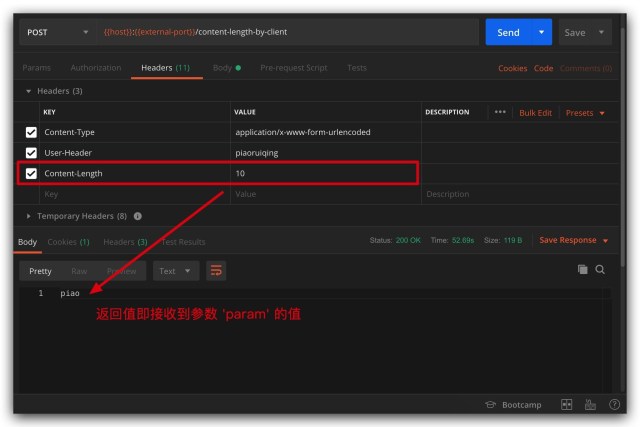Open the Code link
This screenshot has height=427, width=640.
(543, 68)
